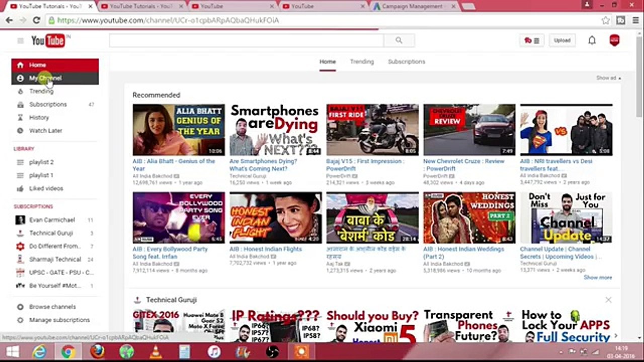The image size is (644, 362).
Task: Play the Bajaj V15 First Ride thumbnail
Action: click(x=372, y=130)
